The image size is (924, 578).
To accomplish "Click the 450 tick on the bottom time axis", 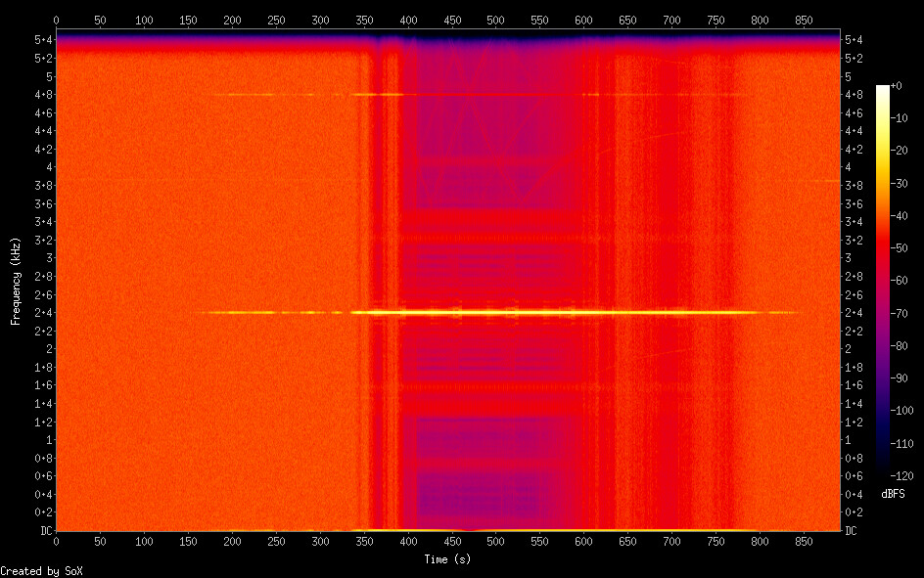I will 452,541.
